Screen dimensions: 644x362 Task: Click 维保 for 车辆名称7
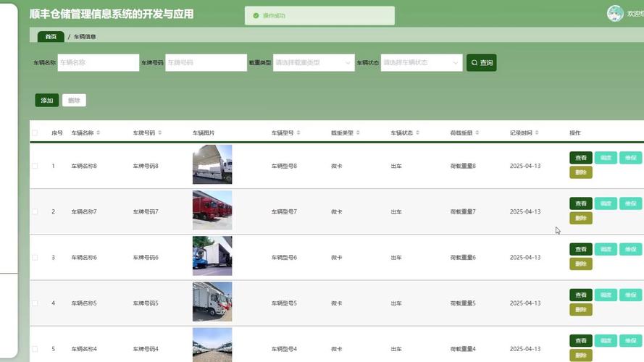click(630, 203)
